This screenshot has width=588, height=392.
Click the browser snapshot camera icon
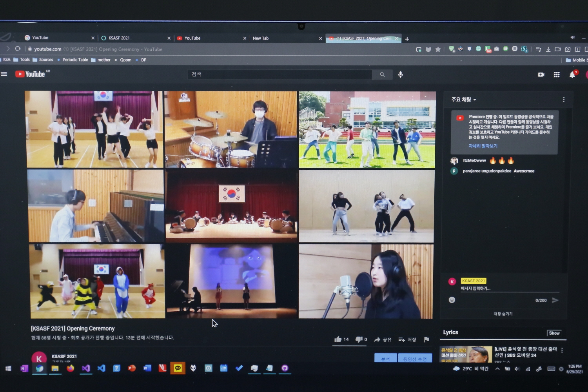pos(568,49)
